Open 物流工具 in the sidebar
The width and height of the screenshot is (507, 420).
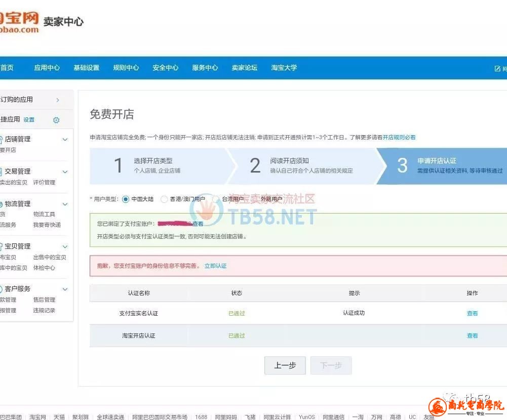pyautogui.click(x=44, y=214)
